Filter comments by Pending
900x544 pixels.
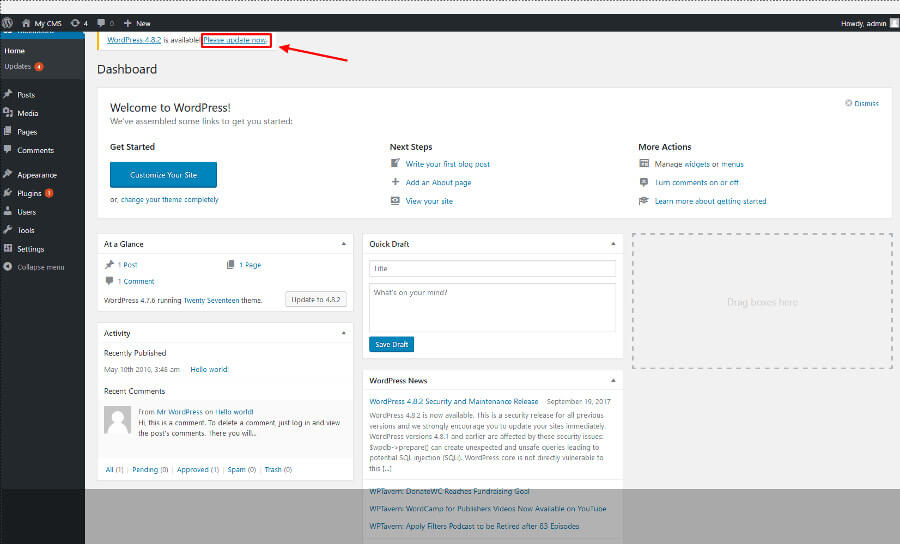tap(145, 469)
